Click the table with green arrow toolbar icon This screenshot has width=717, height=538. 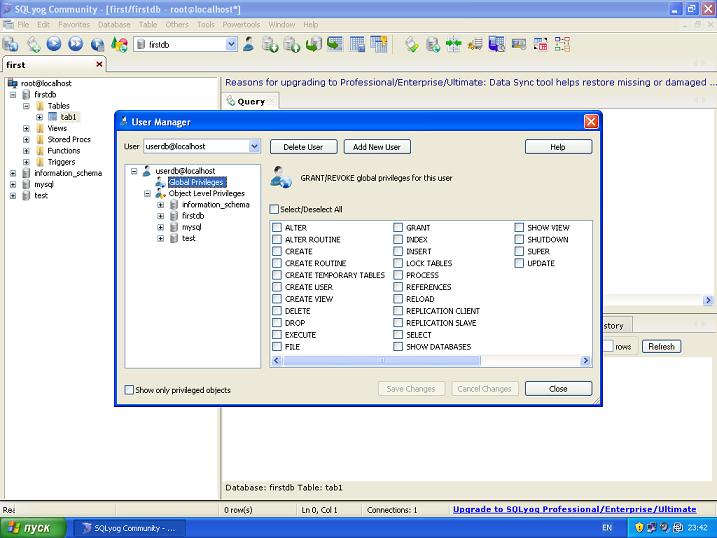(x=335, y=44)
